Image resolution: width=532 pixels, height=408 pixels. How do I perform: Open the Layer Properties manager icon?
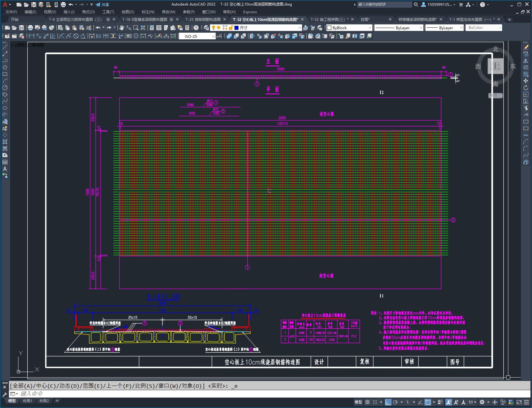206,28
